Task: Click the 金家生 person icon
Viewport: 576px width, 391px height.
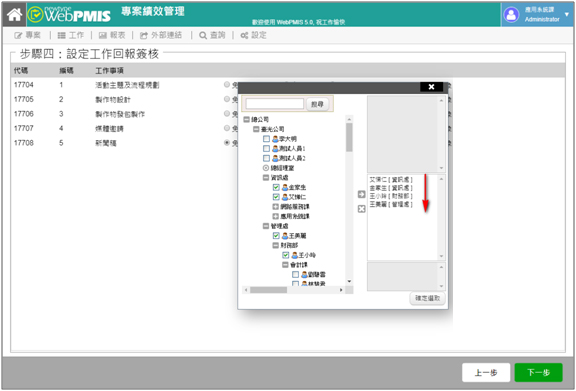Action: 285,187
